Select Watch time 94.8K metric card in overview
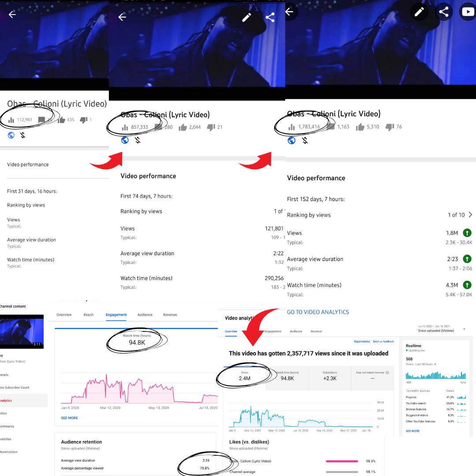This screenshot has width=476, height=476. [287, 378]
